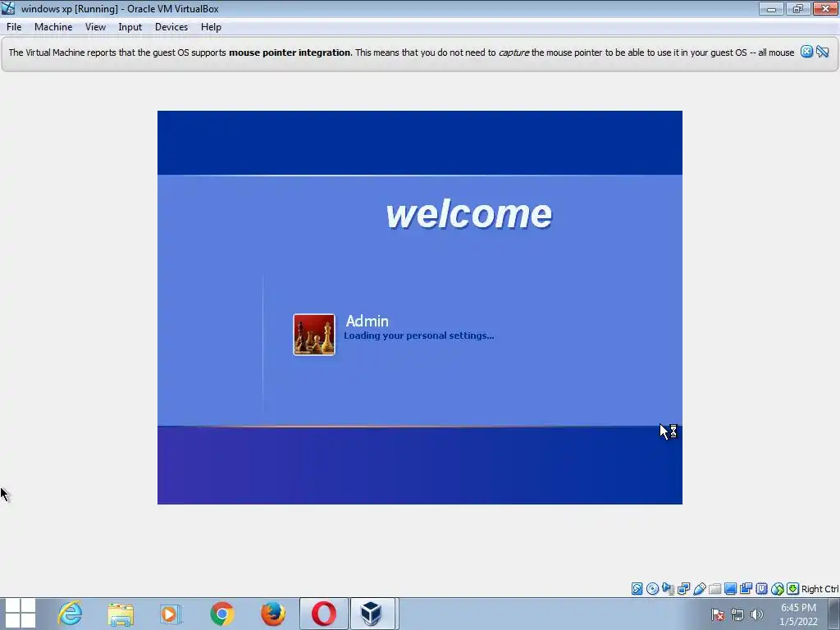Close the VirtualBox window
The height and width of the screenshot is (630, 840).
pyautogui.click(x=825, y=8)
